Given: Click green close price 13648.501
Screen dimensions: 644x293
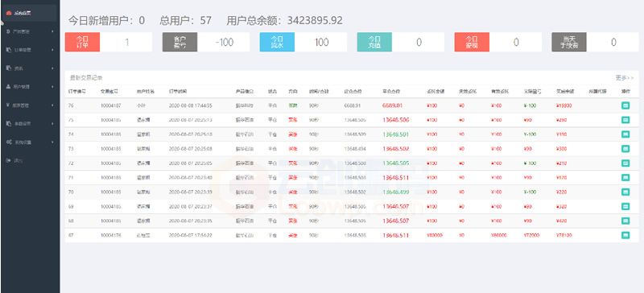Looking at the screenshot, I should coord(395,134).
